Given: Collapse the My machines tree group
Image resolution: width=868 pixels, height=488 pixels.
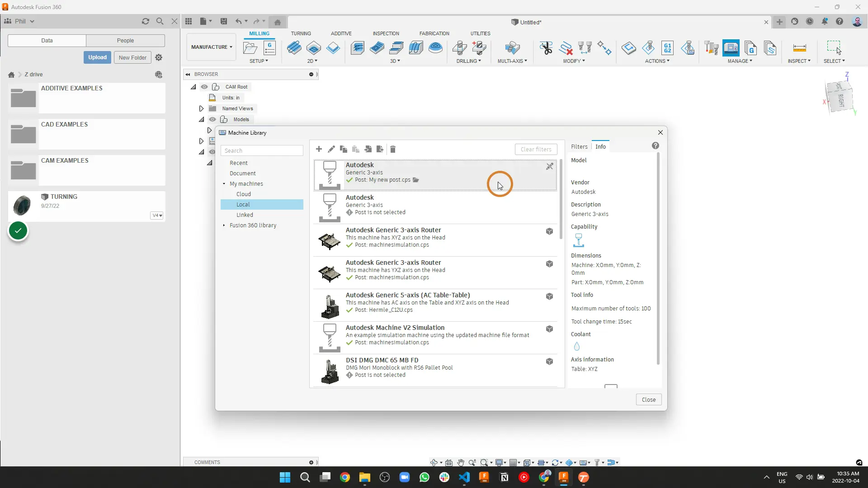Looking at the screenshot, I should tap(224, 184).
